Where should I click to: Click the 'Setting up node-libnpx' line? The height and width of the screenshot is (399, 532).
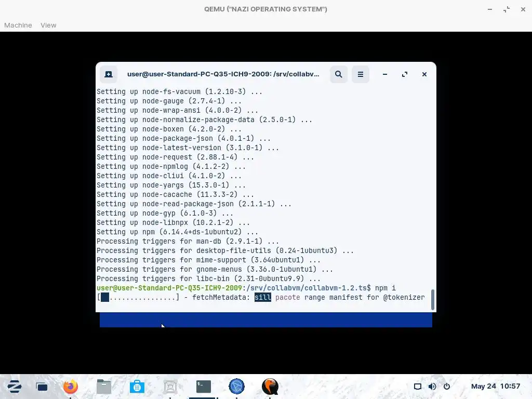click(173, 222)
